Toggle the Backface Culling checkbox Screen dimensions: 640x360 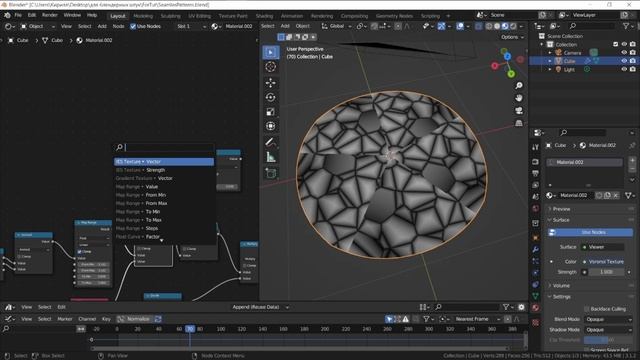coord(587,309)
